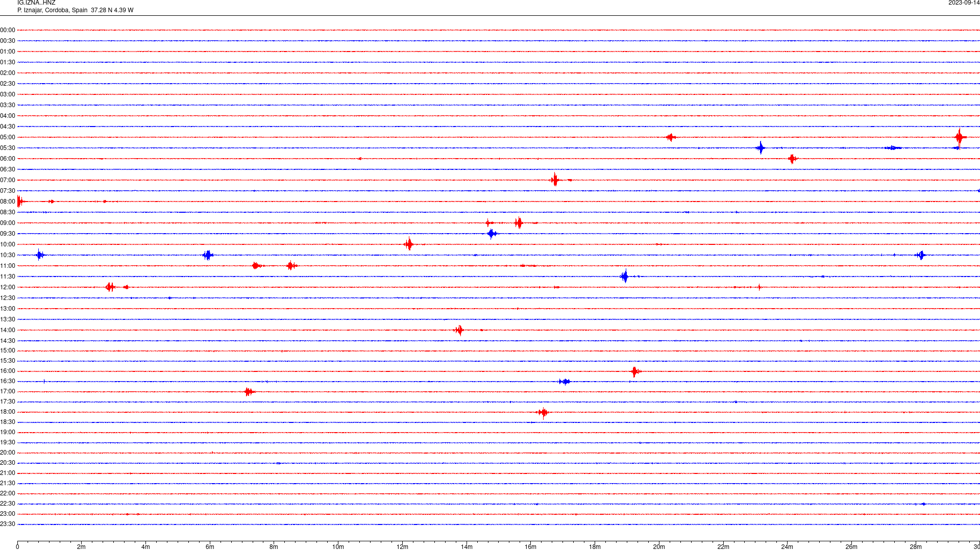Click the 10:00 time label
Viewport: 980px width, 551px height.
pyautogui.click(x=8, y=244)
